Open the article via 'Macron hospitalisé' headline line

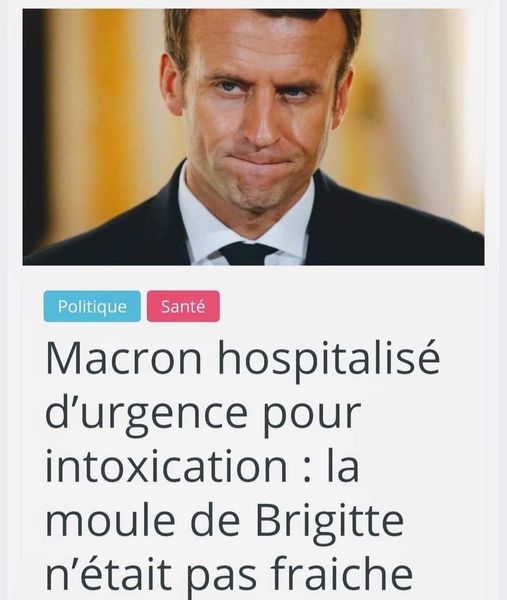pyautogui.click(x=243, y=362)
